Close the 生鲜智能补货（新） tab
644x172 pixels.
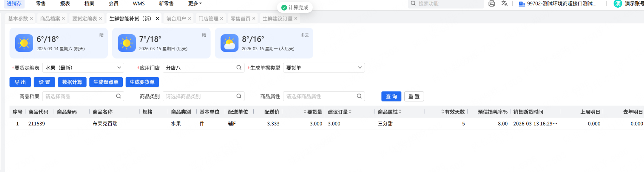click(x=157, y=19)
